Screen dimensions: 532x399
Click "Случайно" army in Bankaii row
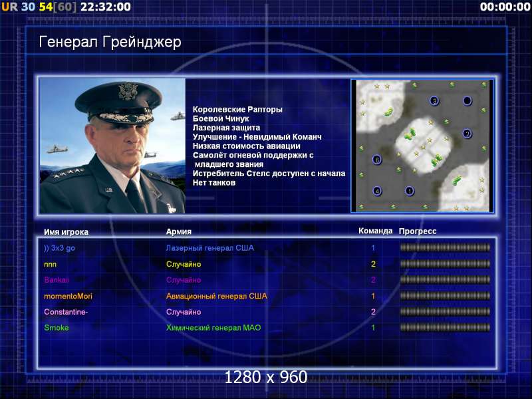[184, 280]
